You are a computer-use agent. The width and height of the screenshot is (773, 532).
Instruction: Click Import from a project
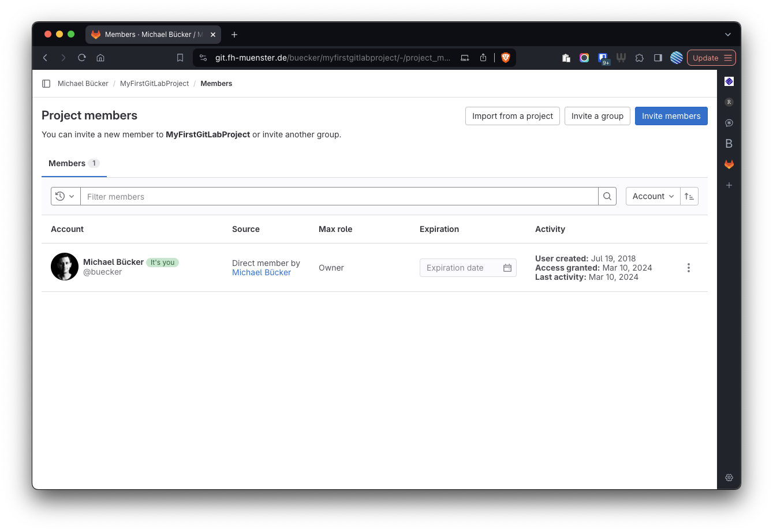513,116
